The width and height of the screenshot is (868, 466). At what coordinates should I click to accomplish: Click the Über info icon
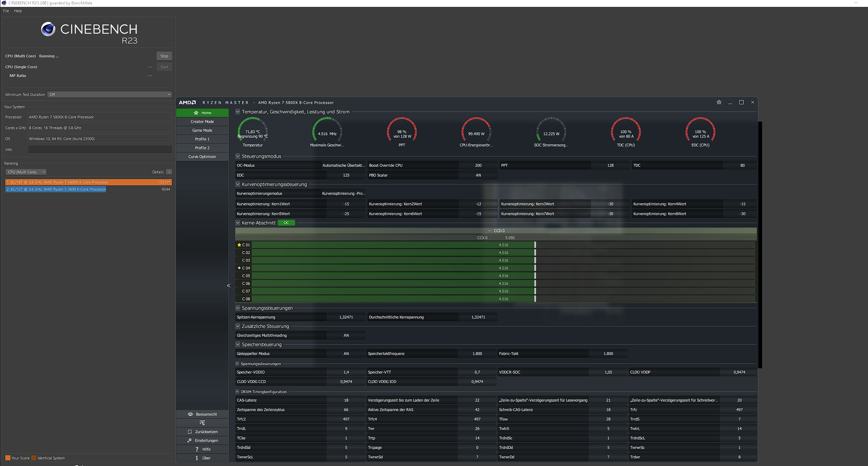(x=197, y=458)
